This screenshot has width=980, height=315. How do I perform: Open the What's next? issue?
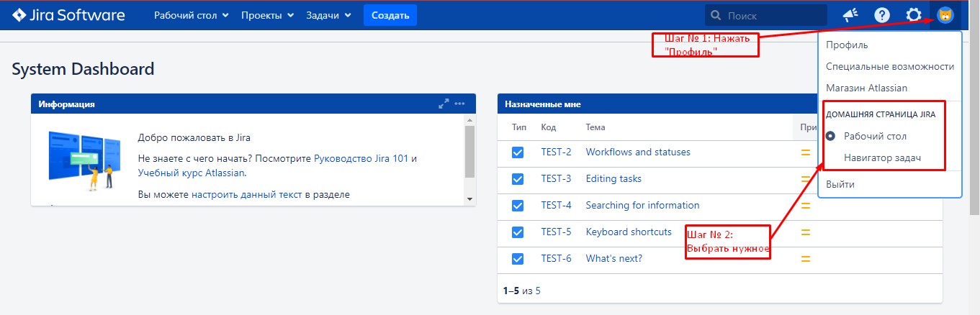coord(614,259)
